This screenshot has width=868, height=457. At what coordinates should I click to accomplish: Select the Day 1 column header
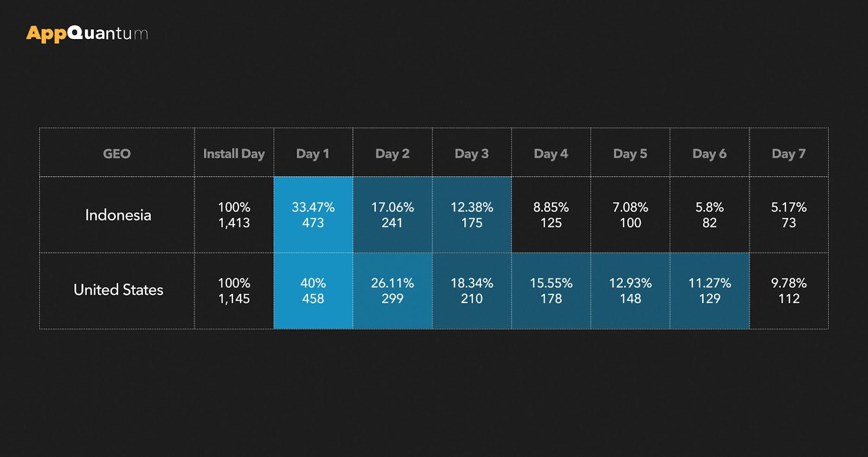tap(313, 153)
